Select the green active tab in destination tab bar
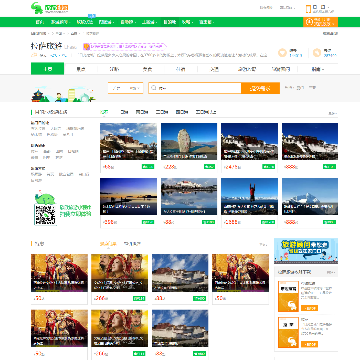Viewport: 360px width, 360px height. coord(47,69)
